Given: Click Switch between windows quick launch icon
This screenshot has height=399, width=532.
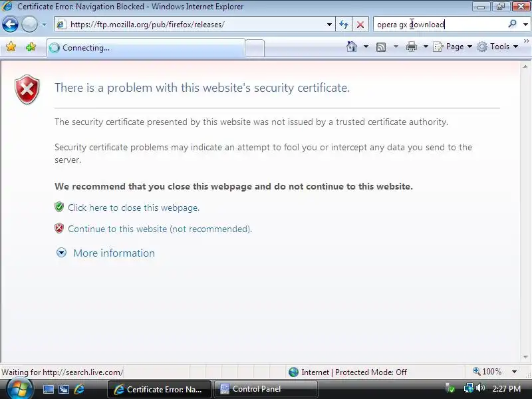Looking at the screenshot, I should [x=64, y=389].
